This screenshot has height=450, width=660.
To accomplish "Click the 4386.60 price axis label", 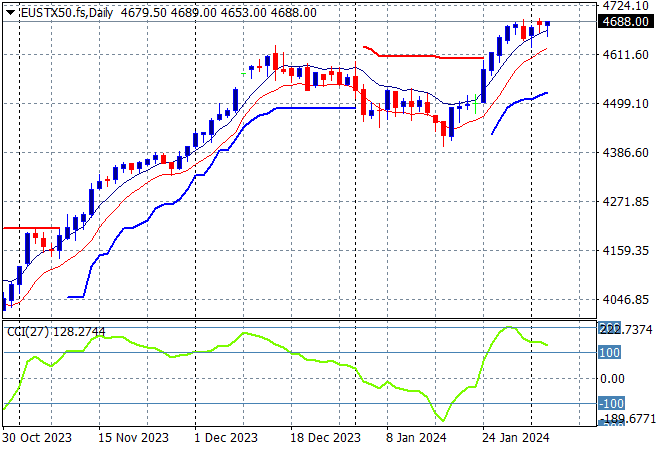I will click(626, 152).
